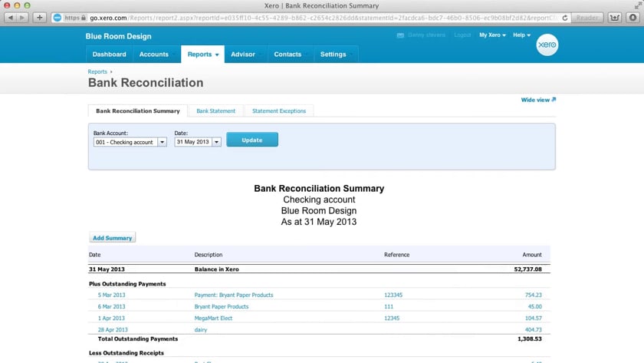Open the messages envelope icon

400,35
